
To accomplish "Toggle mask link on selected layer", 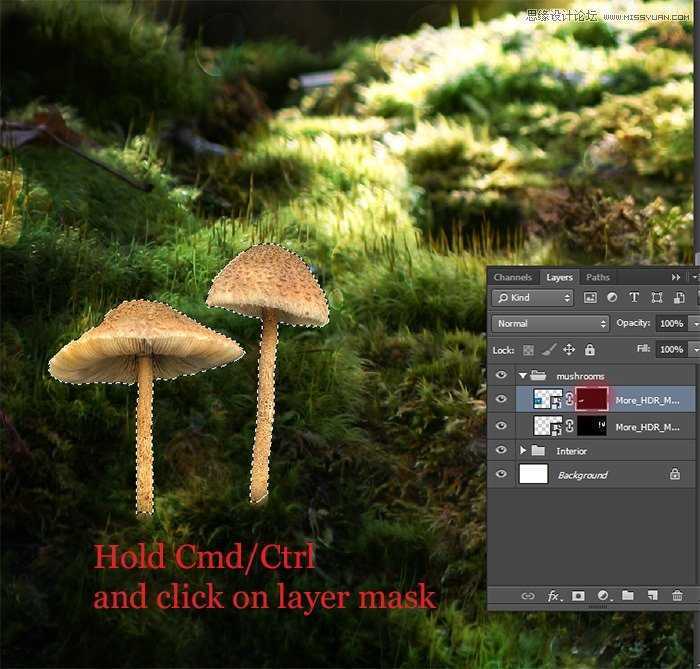I will tap(569, 399).
